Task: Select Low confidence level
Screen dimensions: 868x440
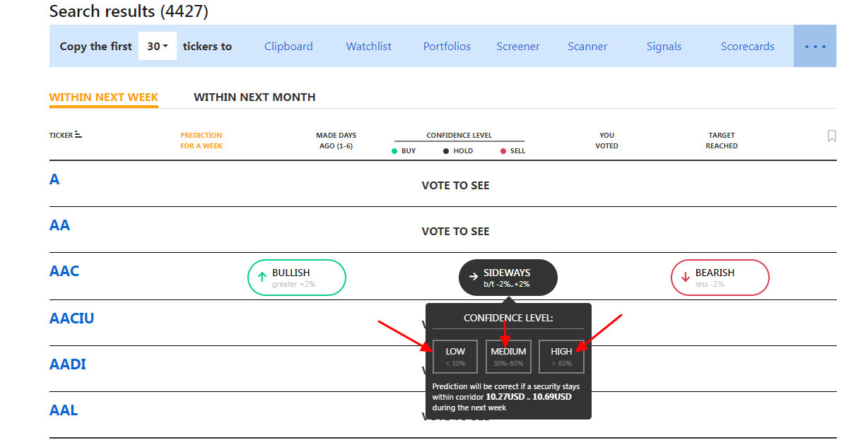Action: [x=455, y=357]
